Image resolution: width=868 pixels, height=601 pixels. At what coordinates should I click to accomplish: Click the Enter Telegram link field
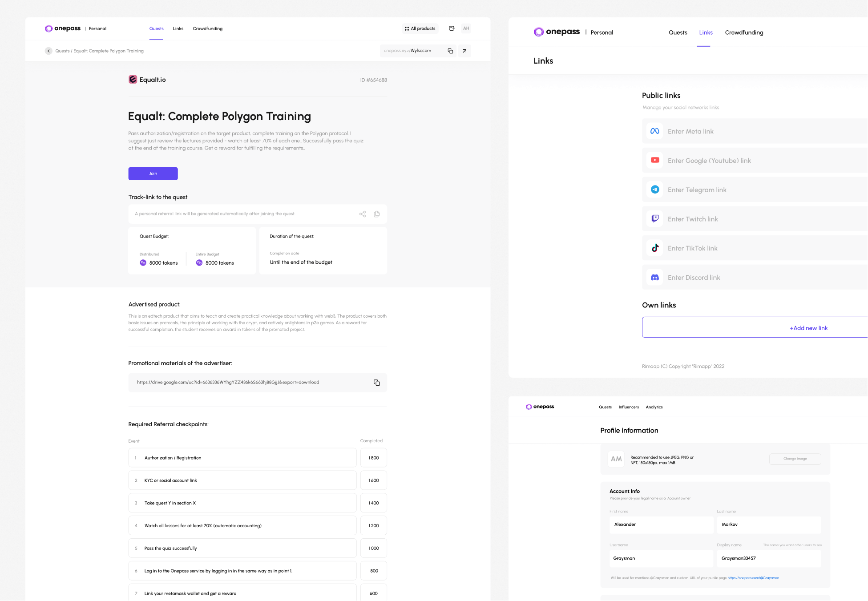point(756,190)
